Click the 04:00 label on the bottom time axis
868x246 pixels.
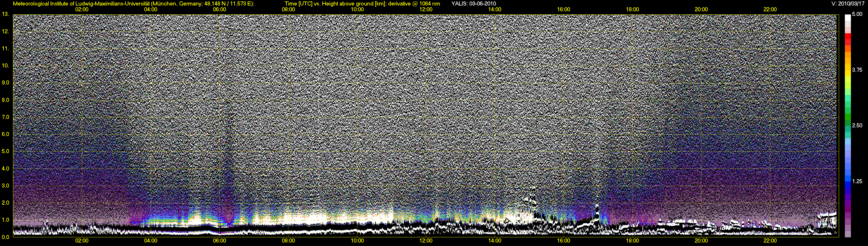tap(151, 241)
